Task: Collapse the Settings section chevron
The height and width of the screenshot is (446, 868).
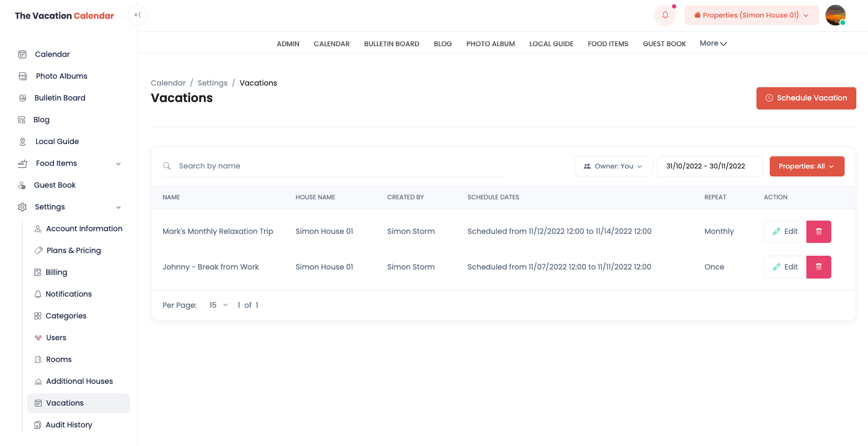Action: click(118, 207)
